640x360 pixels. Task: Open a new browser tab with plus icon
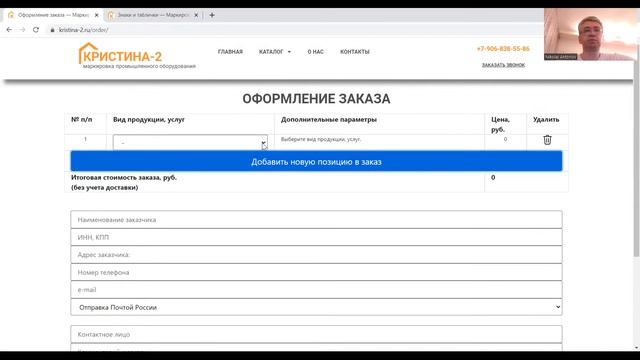[x=212, y=15]
